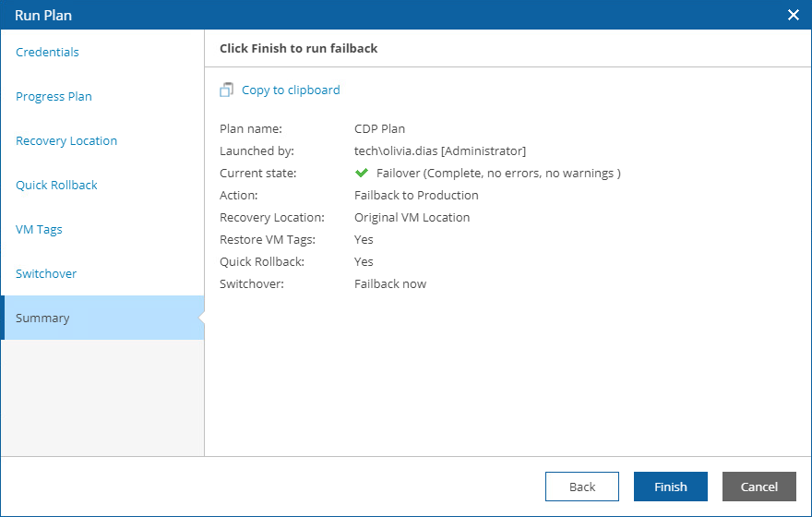Viewport: 812px width, 517px height.
Task: Click the CDP Plan name value
Action: 379,128
